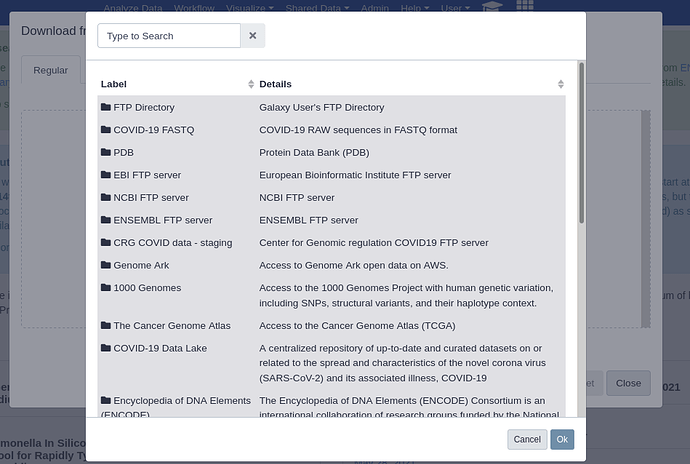Open NCBI FTP server entry
The width and height of the screenshot is (690, 464).
point(151,198)
